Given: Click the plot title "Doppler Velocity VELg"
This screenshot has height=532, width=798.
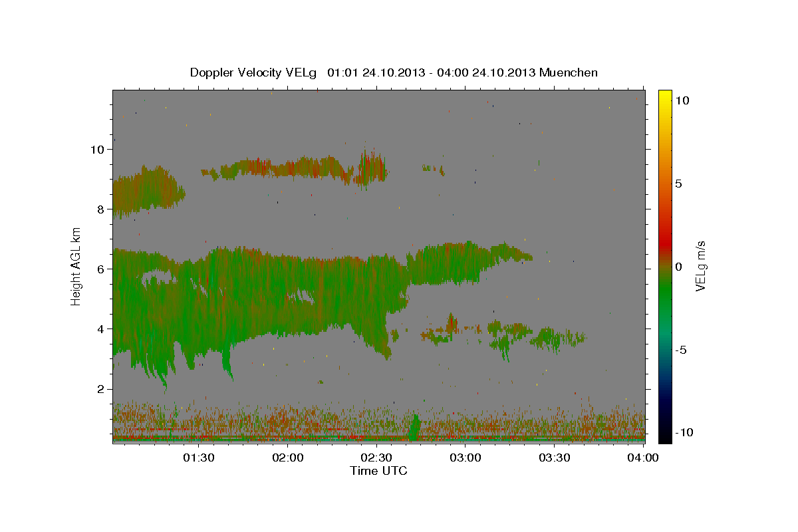Looking at the screenshot, I should click(254, 72).
